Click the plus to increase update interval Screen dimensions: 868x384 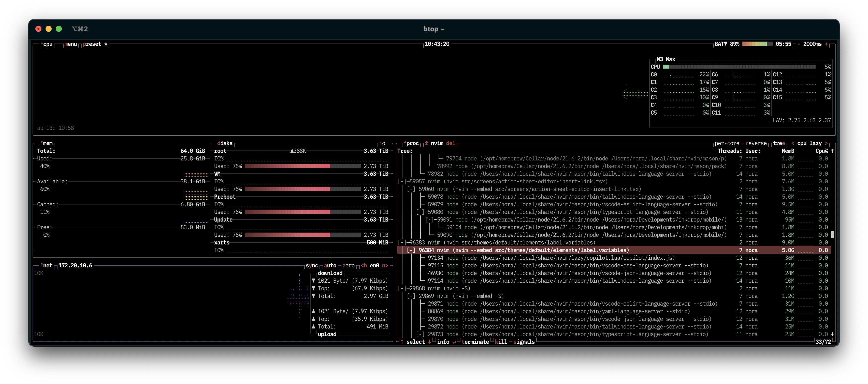[826, 44]
